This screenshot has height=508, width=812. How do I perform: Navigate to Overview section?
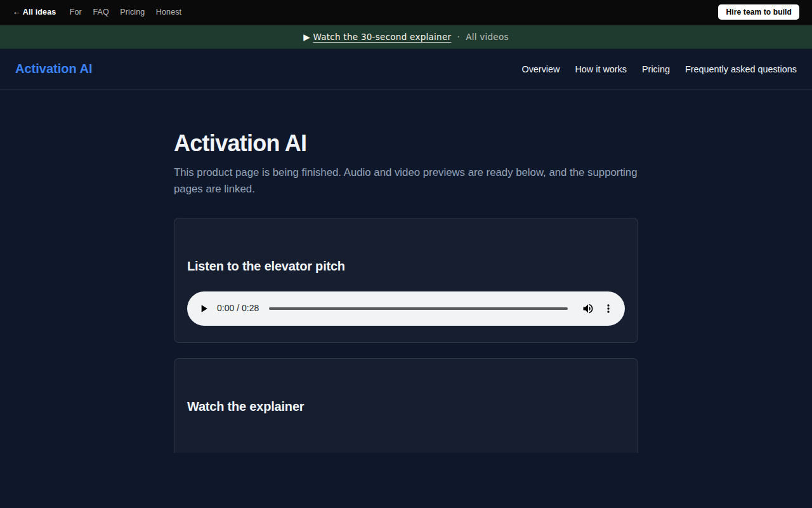tap(540, 69)
